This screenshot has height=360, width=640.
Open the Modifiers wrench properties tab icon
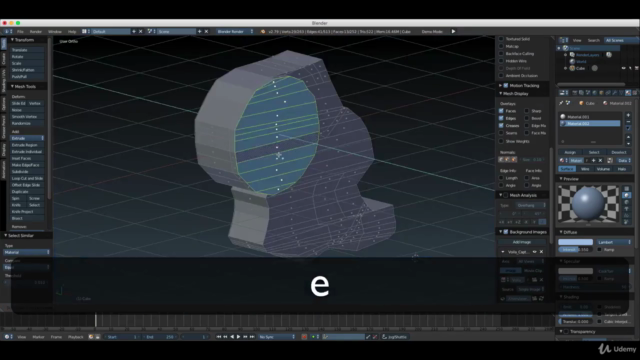tap(615, 93)
